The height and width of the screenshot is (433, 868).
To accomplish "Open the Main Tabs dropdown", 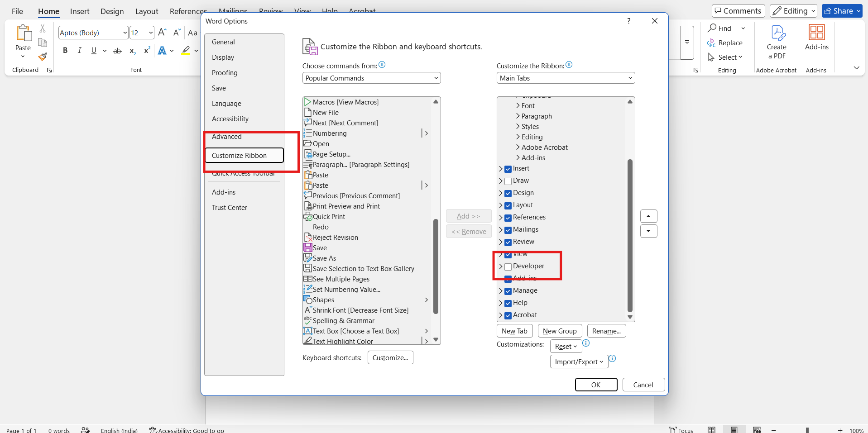I will [x=566, y=78].
